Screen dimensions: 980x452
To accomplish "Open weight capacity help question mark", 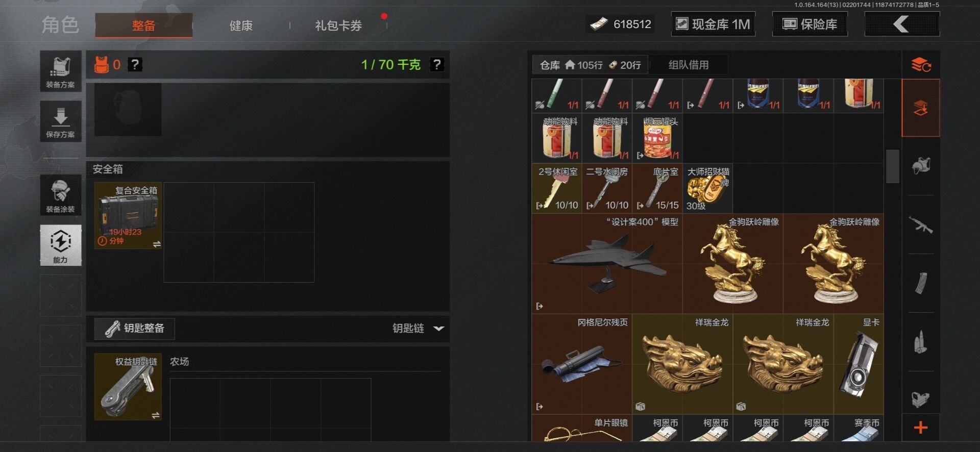I will 437,64.
